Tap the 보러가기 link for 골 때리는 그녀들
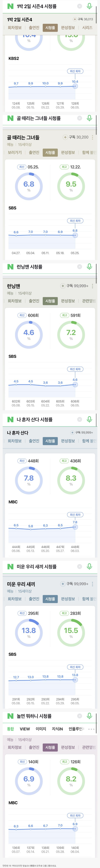 point(15,153)
